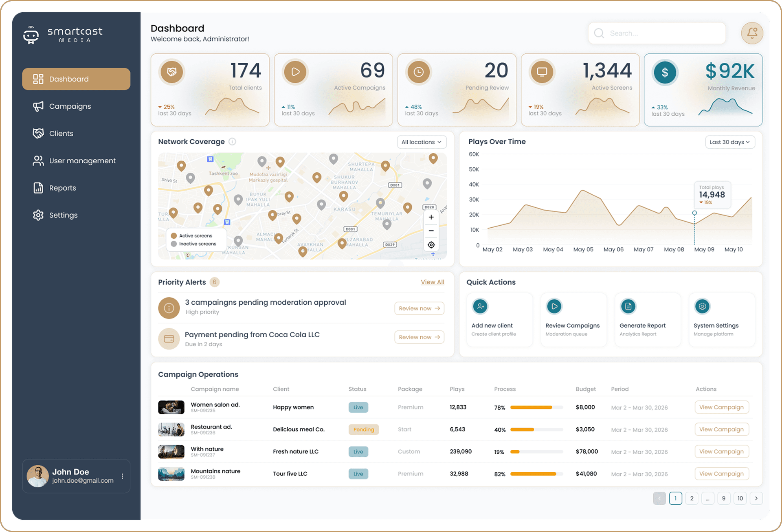Click the Restaurant ad. thumbnail
The image size is (782, 532).
point(171,429)
